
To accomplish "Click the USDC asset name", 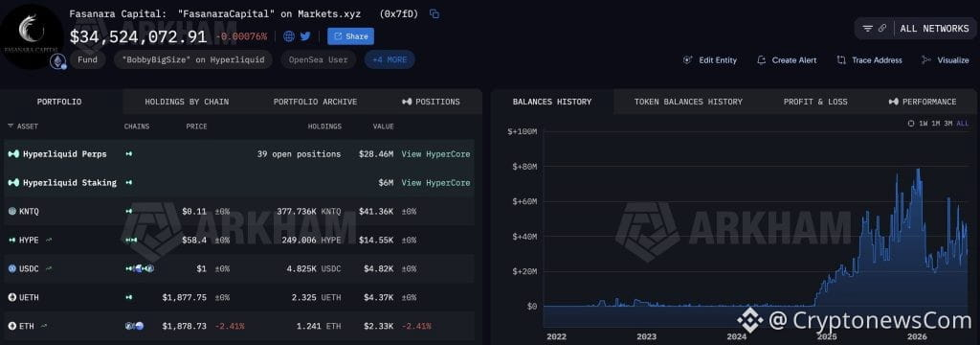I will pos(29,268).
